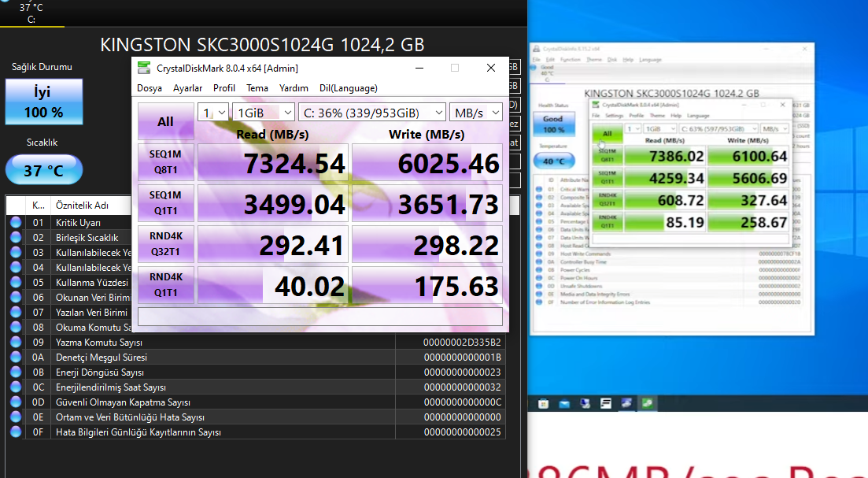Click status orb for row 09 Yazma Komutu Sayısı
The height and width of the screenshot is (478, 868).
click(x=16, y=342)
